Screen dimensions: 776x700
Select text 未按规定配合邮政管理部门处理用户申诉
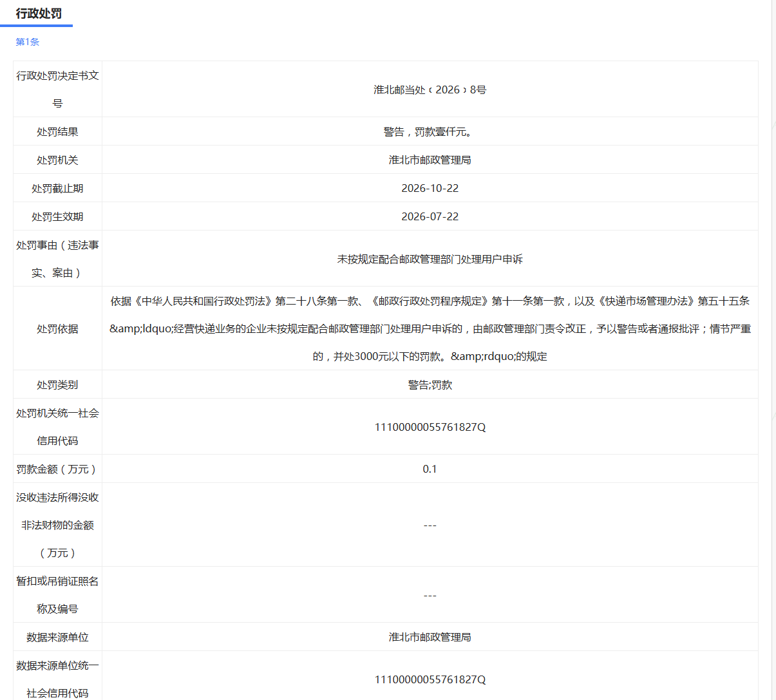coord(430,259)
